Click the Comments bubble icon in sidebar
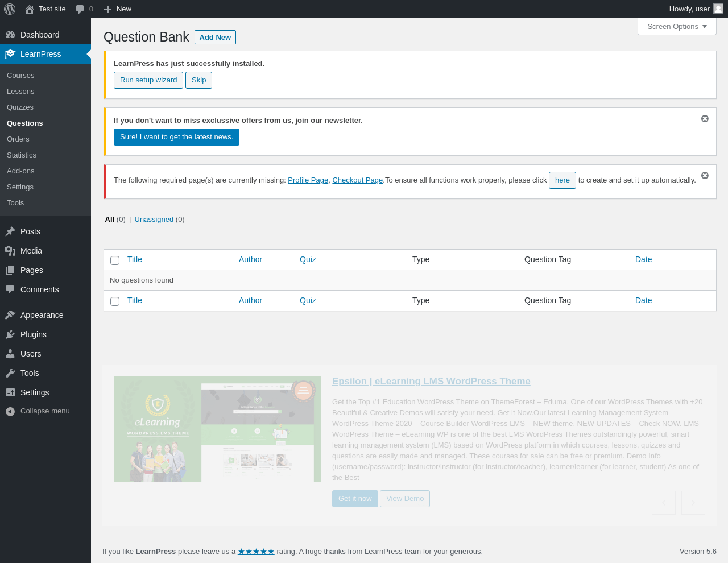Screen dimensions: 728x563 click(x=10, y=289)
